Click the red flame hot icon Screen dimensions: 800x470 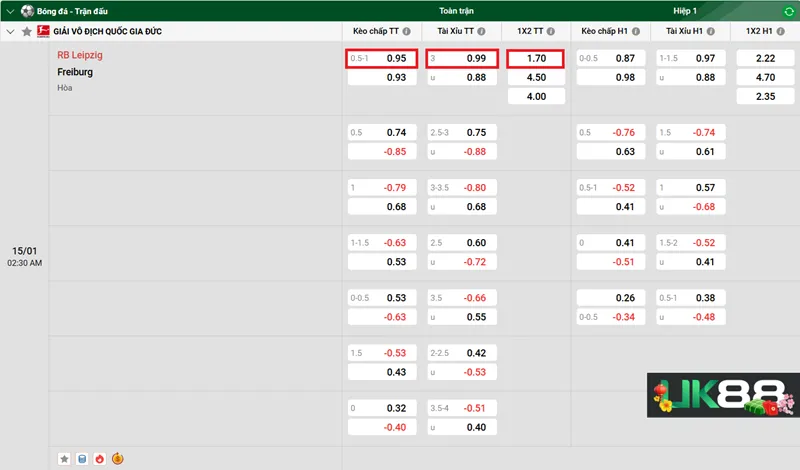99,459
